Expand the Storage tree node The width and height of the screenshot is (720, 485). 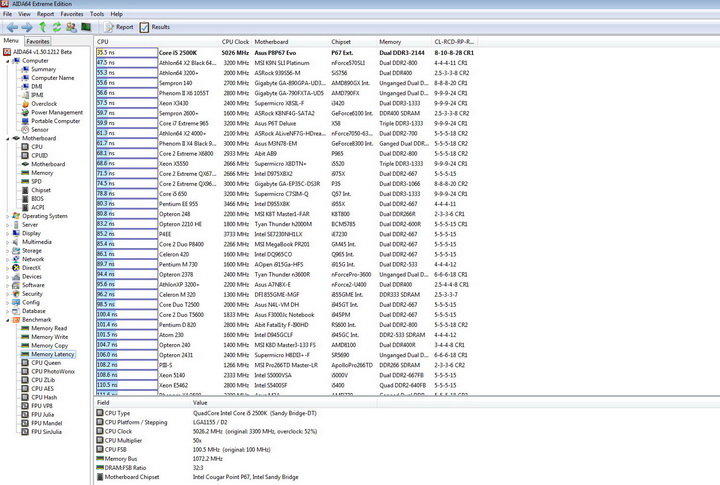tap(7, 251)
